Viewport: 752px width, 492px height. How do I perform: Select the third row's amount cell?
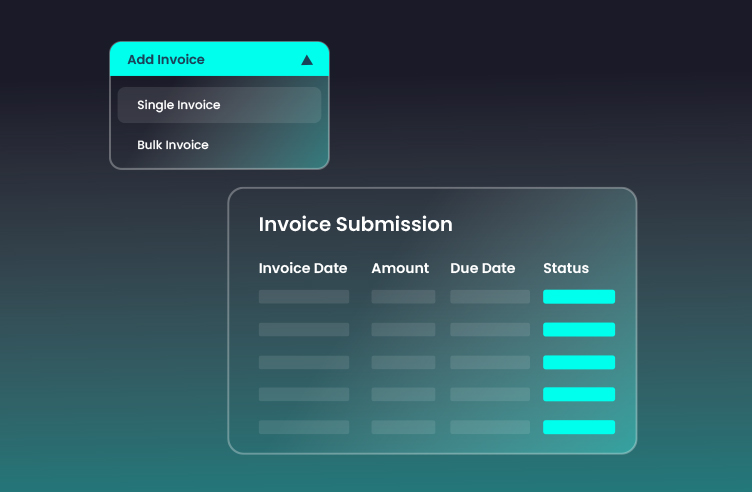coord(403,362)
